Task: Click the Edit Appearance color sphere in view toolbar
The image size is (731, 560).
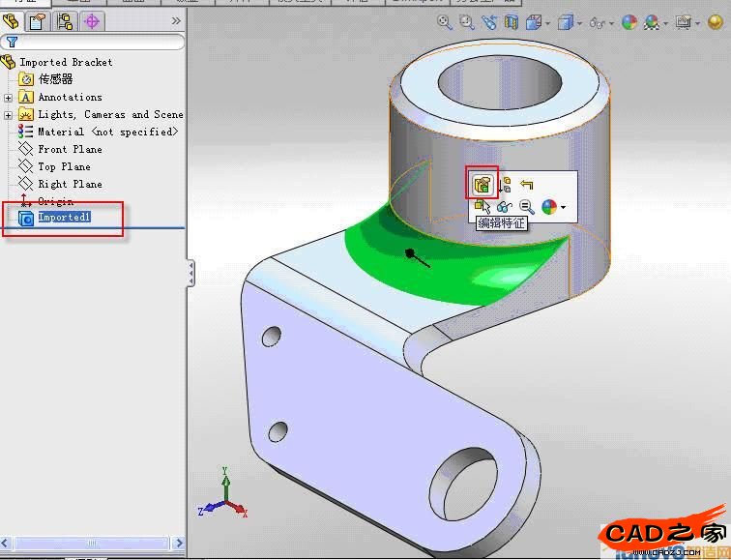Action: (629, 22)
